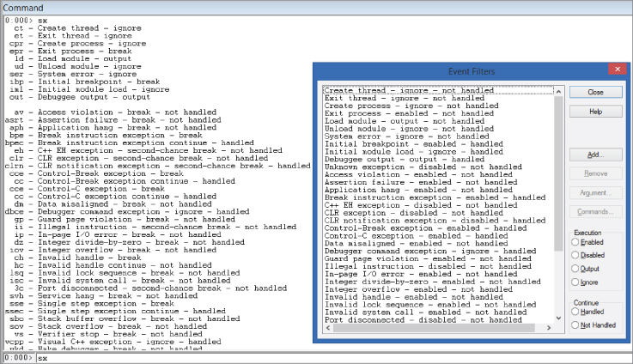Select 'Debuggee output - output - handled' in list
Viewport: 633px width, 364px height.
[438, 160]
